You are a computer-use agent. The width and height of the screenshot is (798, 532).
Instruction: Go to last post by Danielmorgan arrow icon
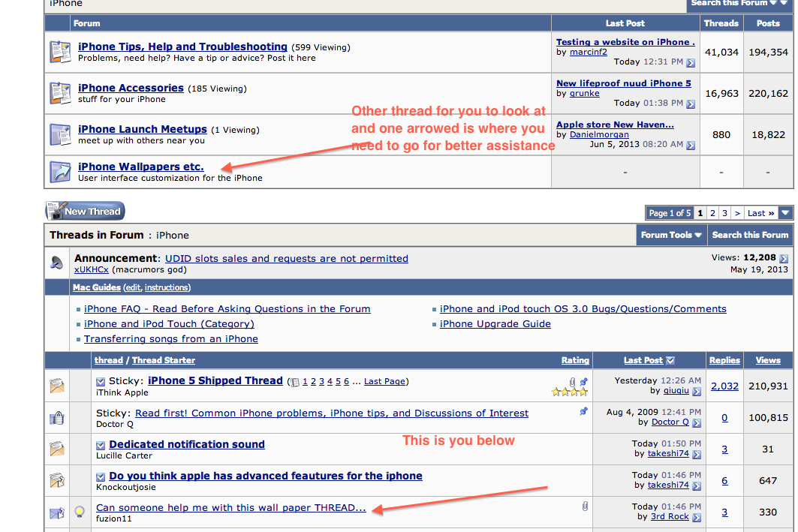pyautogui.click(x=691, y=145)
